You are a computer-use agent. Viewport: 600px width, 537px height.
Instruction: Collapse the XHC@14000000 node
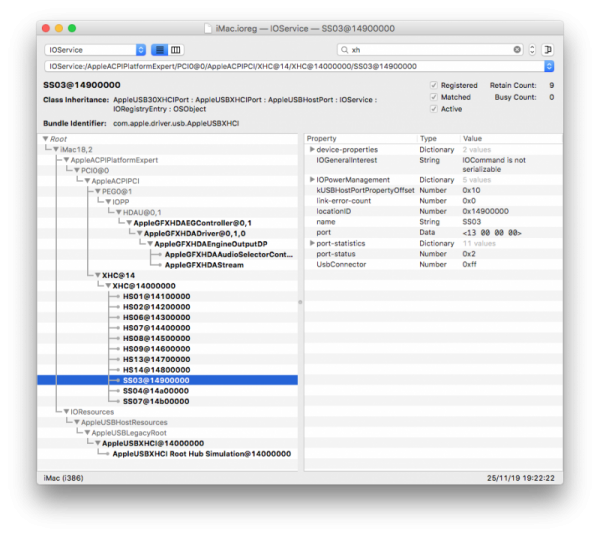pos(108,286)
